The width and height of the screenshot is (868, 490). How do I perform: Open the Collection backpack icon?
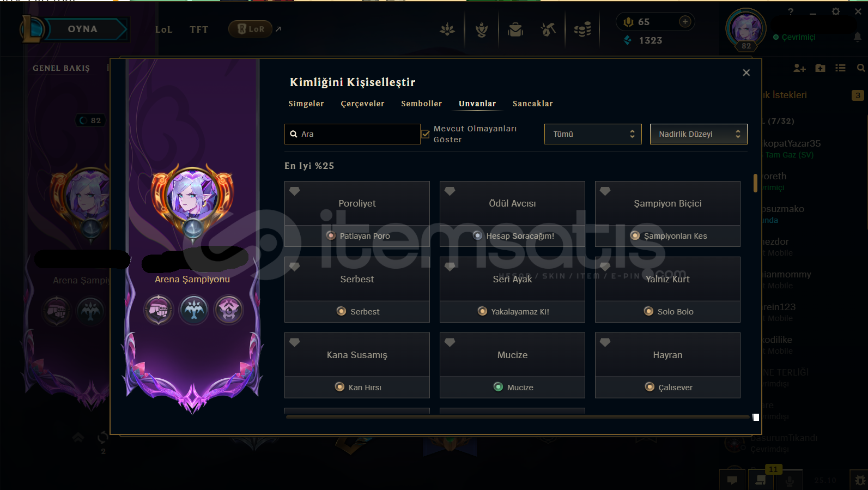[515, 29]
